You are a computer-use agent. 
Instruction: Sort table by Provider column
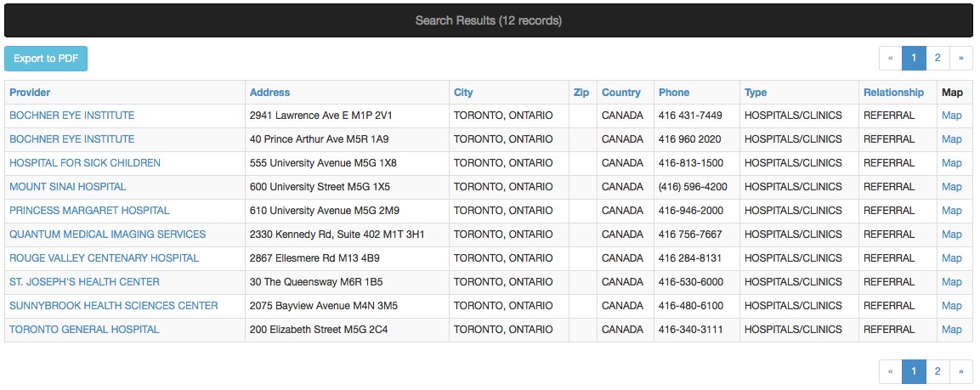30,93
